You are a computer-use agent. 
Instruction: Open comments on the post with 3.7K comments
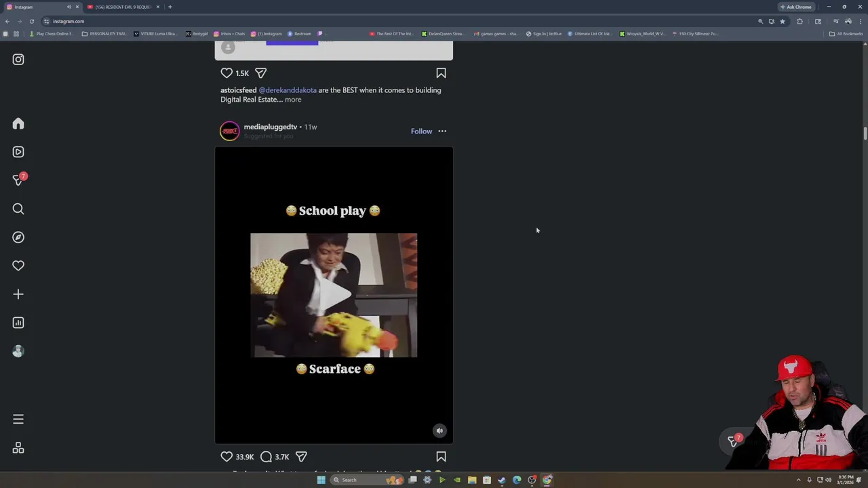click(x=267, y=457)
